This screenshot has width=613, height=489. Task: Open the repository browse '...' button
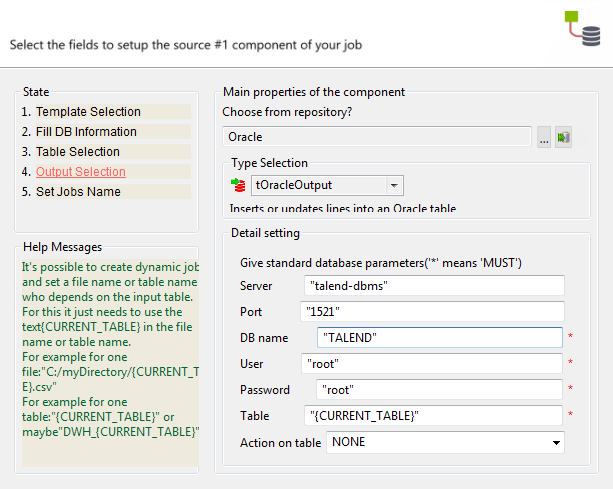(x=544, y=138)
